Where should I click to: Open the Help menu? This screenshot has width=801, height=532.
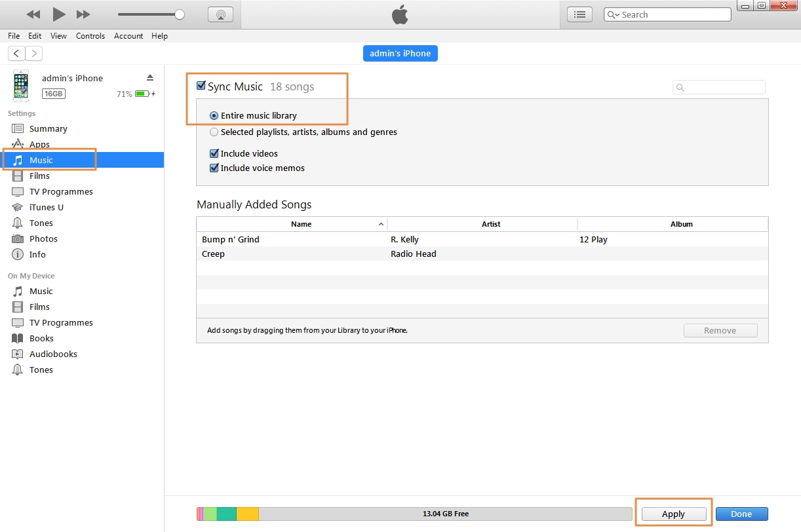coord(160,36)
